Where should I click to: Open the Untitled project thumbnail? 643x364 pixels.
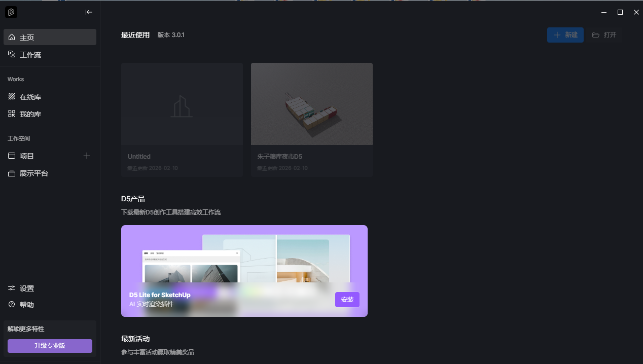tap(182, 104)
